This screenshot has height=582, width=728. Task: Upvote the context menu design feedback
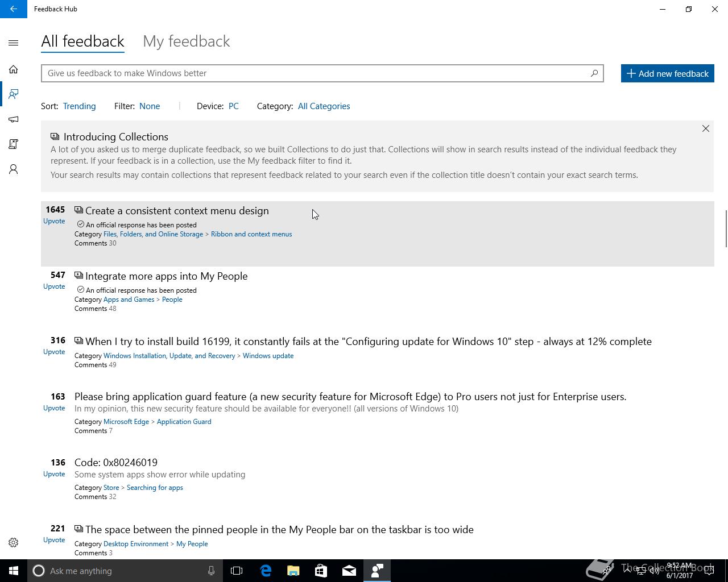click(54, 221)
